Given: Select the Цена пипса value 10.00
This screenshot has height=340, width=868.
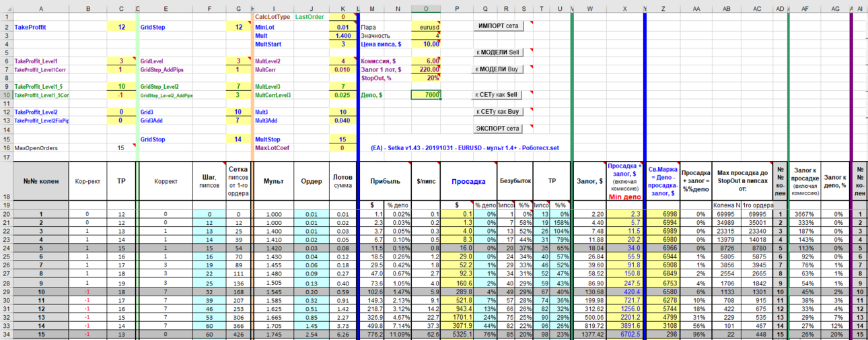Looking at the screenshot, I should pyautogui.click(x=425, y=44).
